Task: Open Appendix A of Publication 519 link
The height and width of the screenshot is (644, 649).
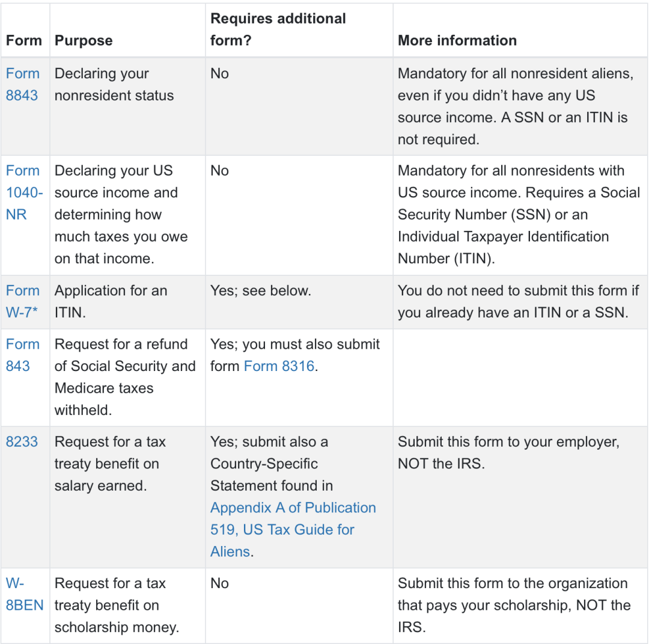Action: [293, 529]
